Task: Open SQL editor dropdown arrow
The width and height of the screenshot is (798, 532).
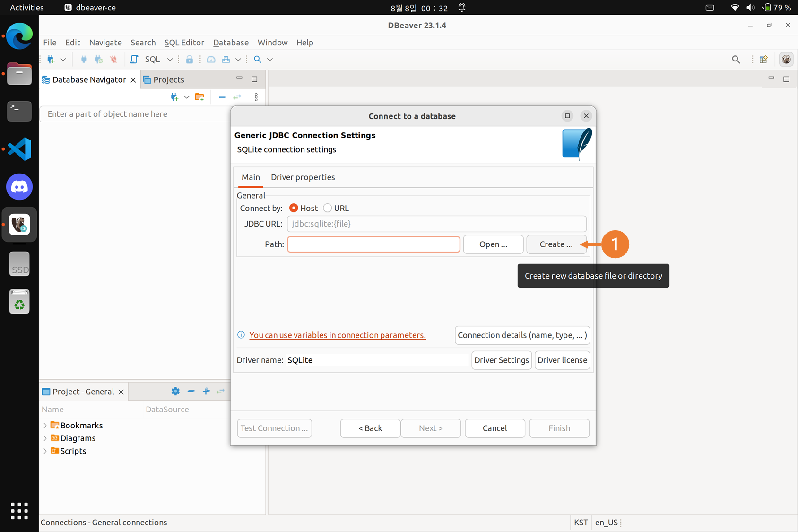Action: click(170, 60)
